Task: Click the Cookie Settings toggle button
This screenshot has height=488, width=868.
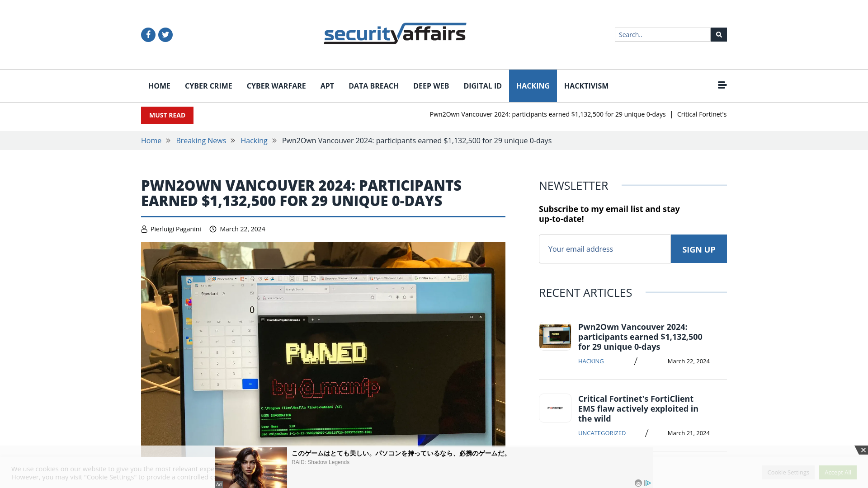Action: pyautogui.click(x=788, y=472)
